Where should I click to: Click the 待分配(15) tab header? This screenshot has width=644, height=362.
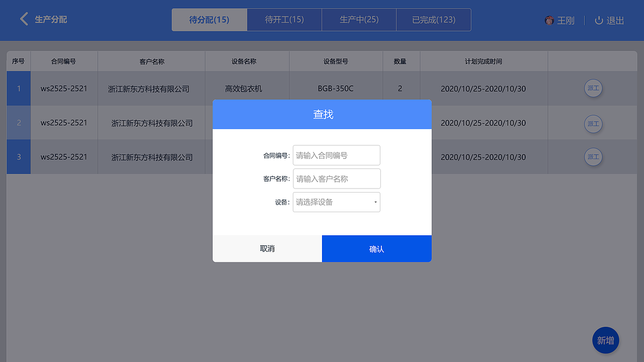[x=209, y=20]
